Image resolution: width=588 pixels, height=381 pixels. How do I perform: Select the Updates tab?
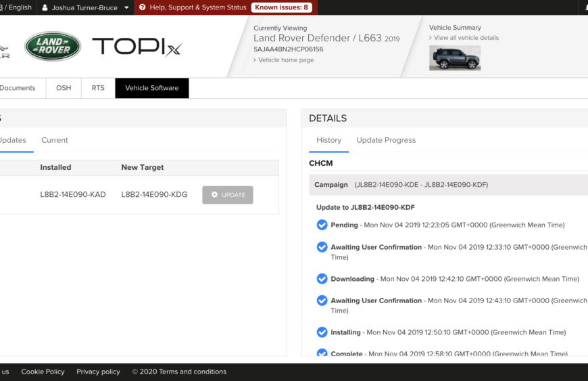(13, 140)
